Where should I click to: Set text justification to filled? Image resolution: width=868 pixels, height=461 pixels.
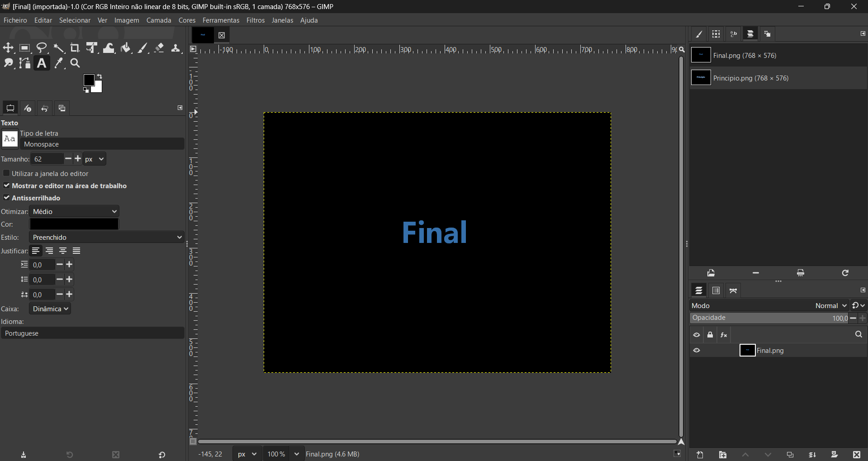point(76,251)
